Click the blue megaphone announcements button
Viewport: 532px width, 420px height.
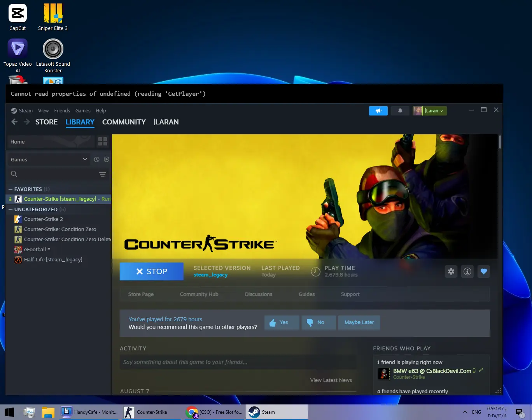(x=378, y=111)
